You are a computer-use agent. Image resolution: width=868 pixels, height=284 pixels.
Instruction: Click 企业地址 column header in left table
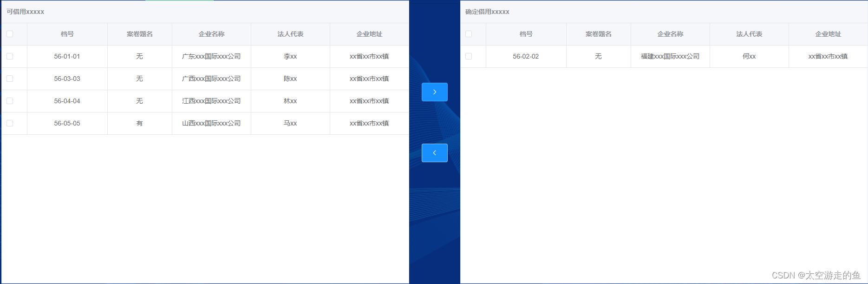[x=369, y=34]
